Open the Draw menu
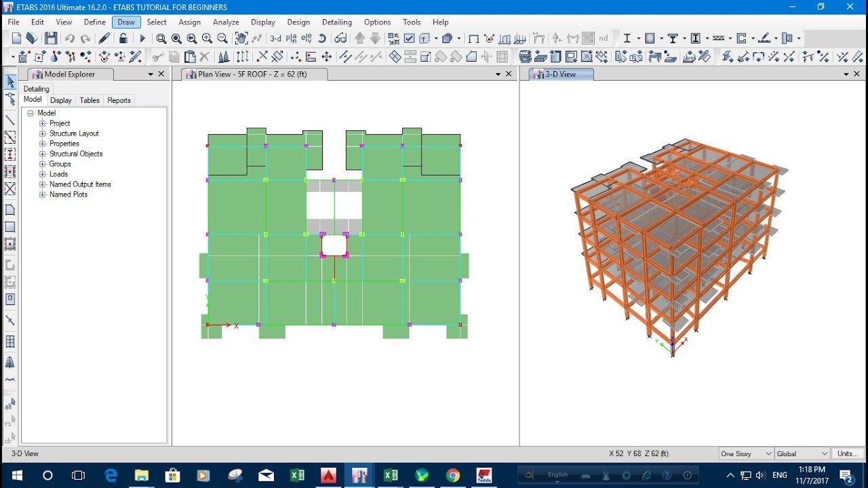Image resolution: width=868 pixels, height=488 pixels. tap(125, 22)
